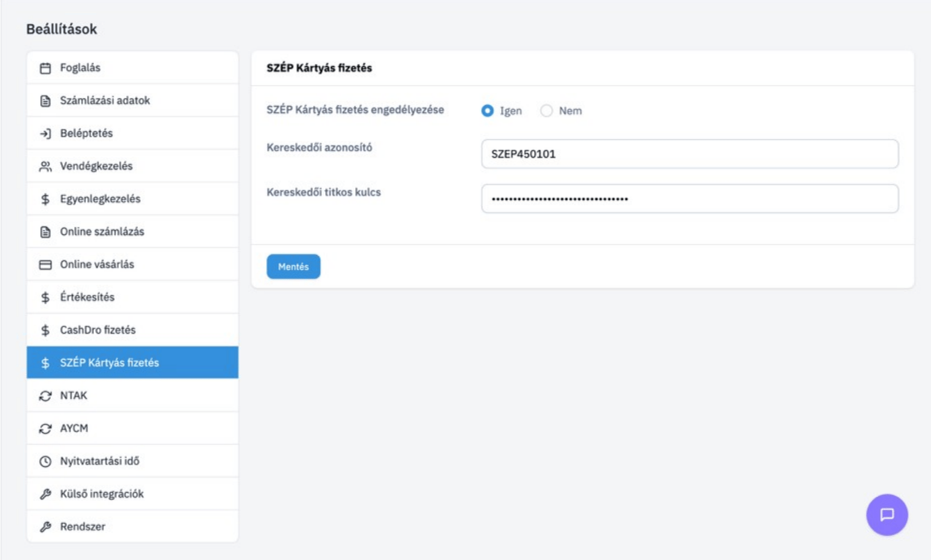Click the Kereskedői azonosító input field
The height and width of the screenshot is (560, 931).
[690, 154]
